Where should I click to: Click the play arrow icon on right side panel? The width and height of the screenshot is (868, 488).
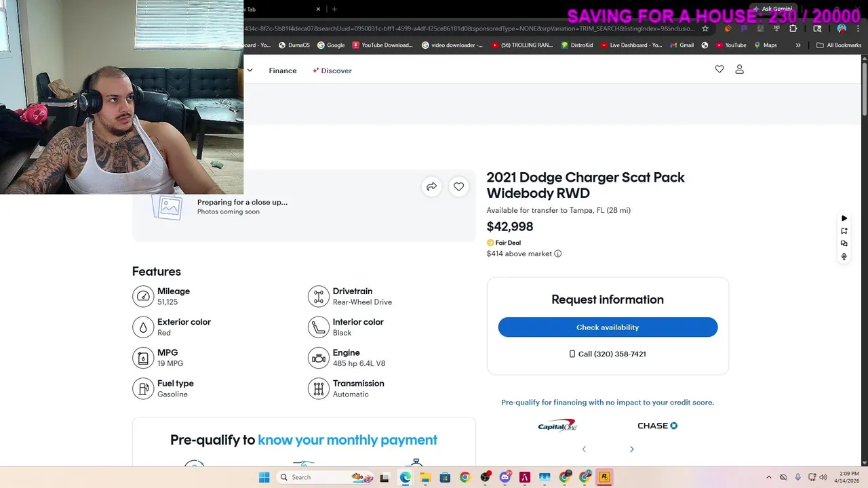coord(844,218)
